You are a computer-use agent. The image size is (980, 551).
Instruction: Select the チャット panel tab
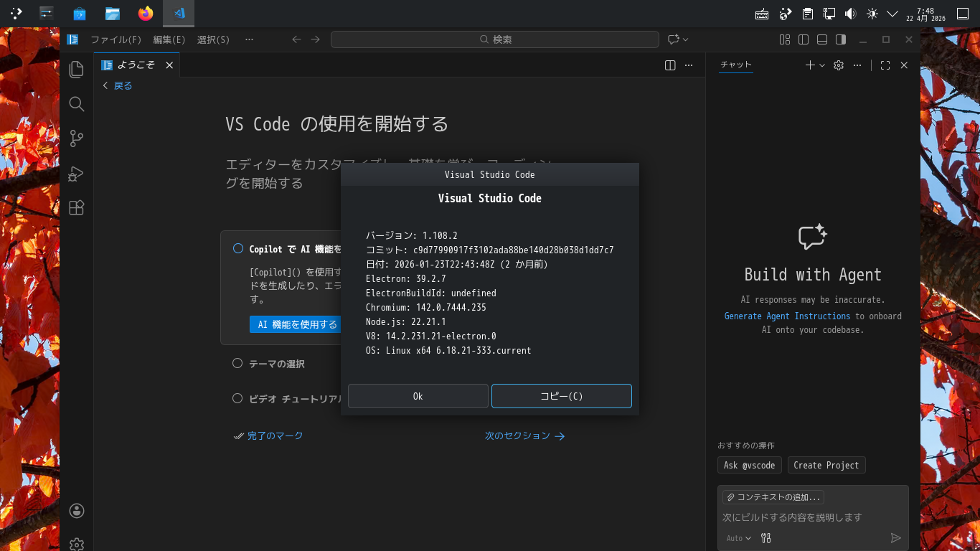736,65
